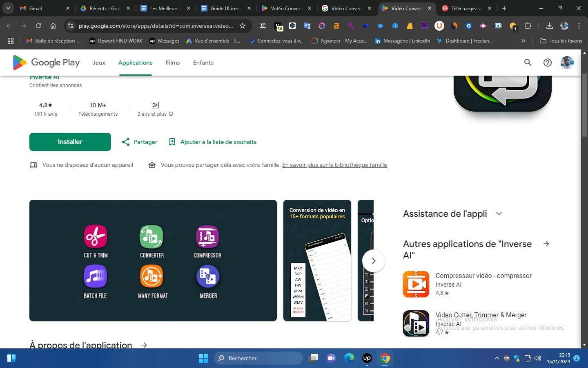This screenshot has width=588, height=368.
Task: Open Boîte de réception bookmark
Action: tap(54, 41)
